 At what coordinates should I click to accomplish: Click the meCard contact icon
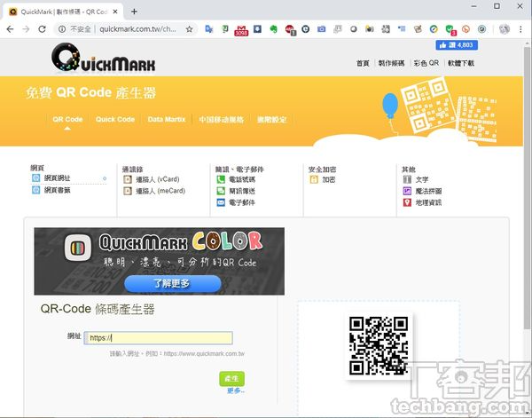(128, 191)
